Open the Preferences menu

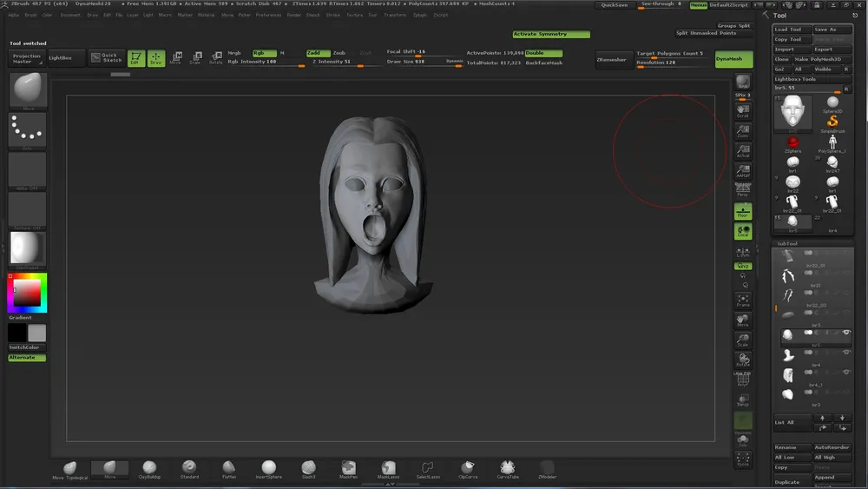coord(267,15)
